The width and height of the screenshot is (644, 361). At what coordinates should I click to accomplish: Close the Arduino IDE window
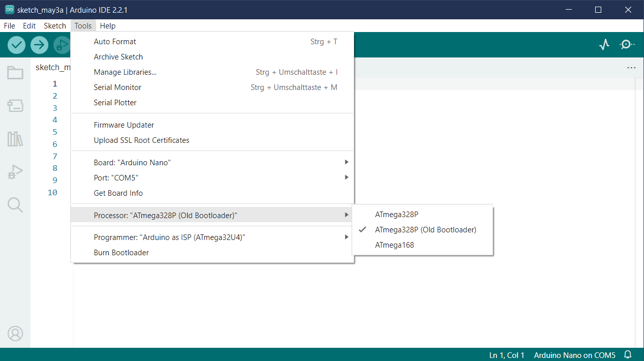[628, 10]
